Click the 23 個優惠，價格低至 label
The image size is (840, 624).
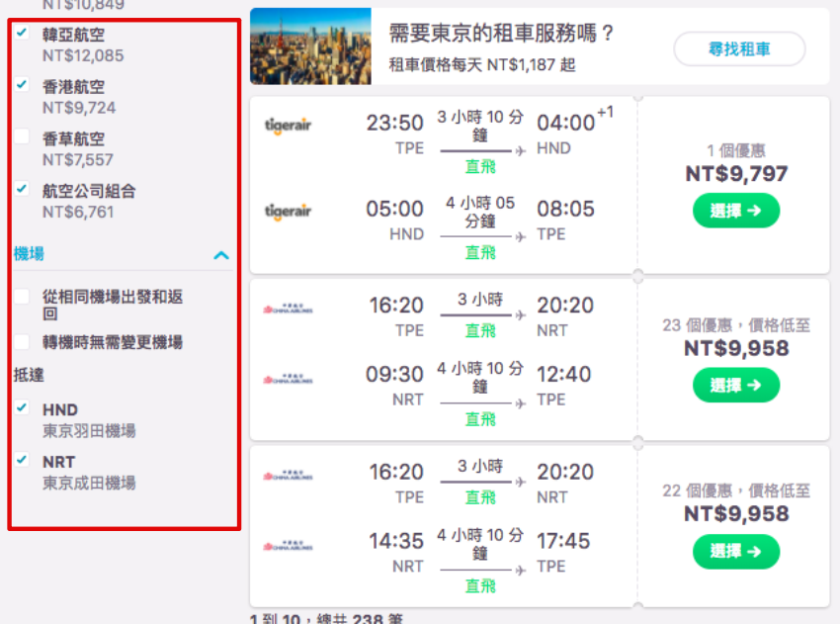(x=736, y=325)
